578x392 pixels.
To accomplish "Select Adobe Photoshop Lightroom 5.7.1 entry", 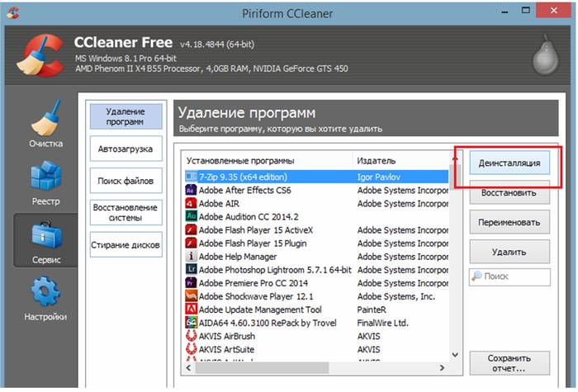I will tap(316, 269).
